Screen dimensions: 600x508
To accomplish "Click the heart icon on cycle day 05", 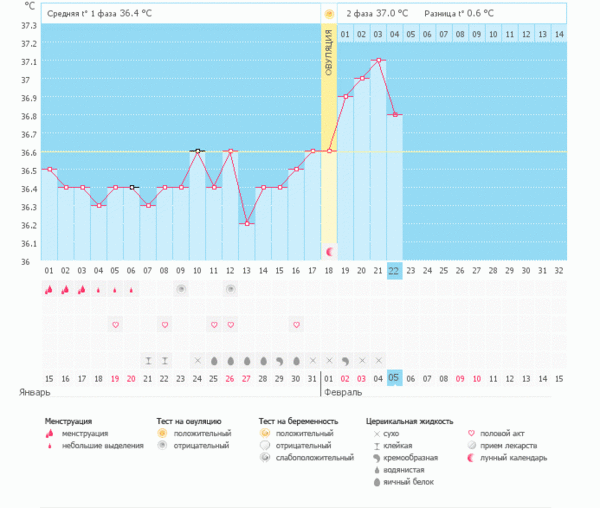I will point(115,325).
